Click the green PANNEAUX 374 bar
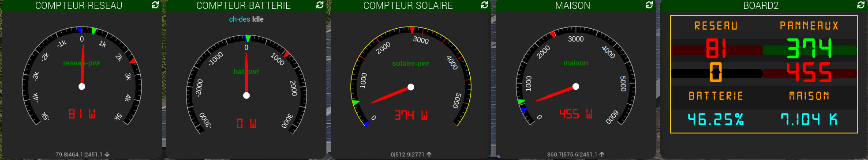The height and width of the screenshot is (160, 868). 810,50
